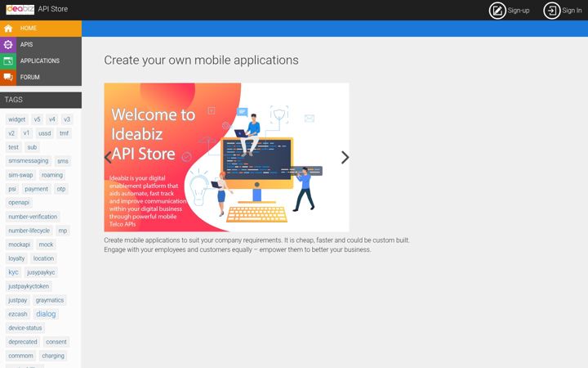Filter by the test tag
This screenshot has width=588, height=368.
[x=14, y=147]
